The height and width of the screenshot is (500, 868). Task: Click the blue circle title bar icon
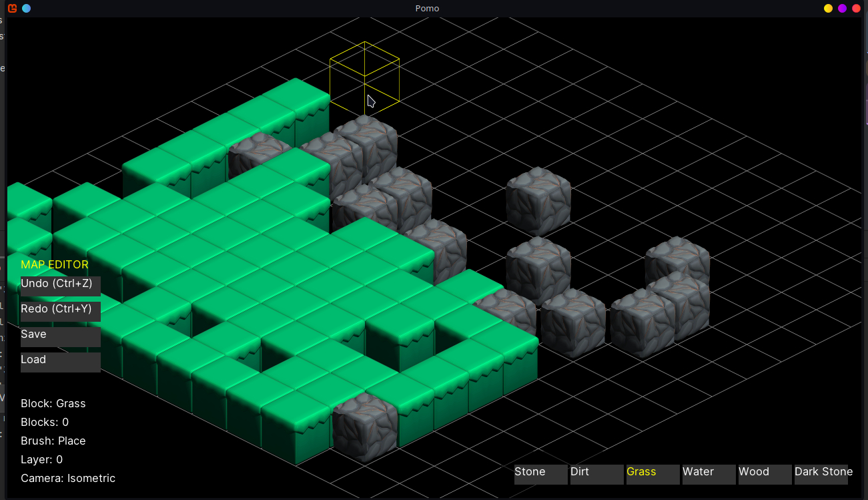26,9
